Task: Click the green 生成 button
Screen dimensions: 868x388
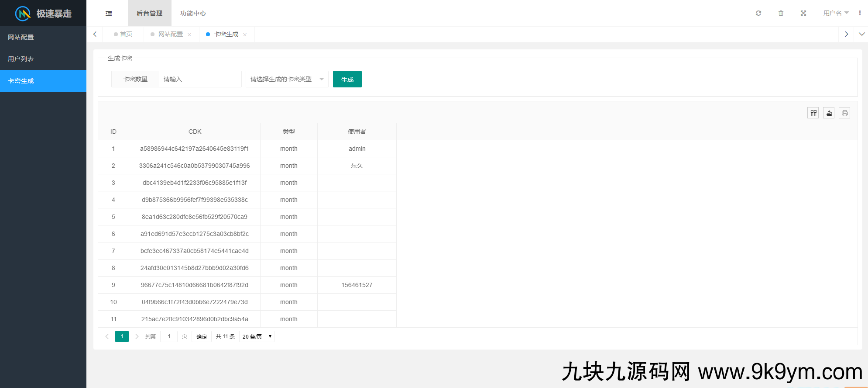Action: [x=347, y=79]
